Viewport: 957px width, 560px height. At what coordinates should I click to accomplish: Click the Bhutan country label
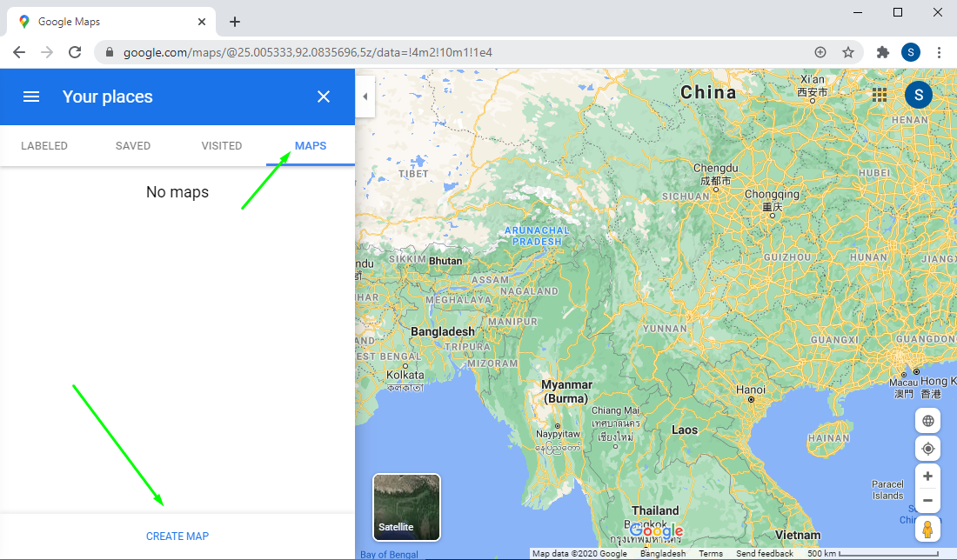pyautogui.click(x=445, y=261)
